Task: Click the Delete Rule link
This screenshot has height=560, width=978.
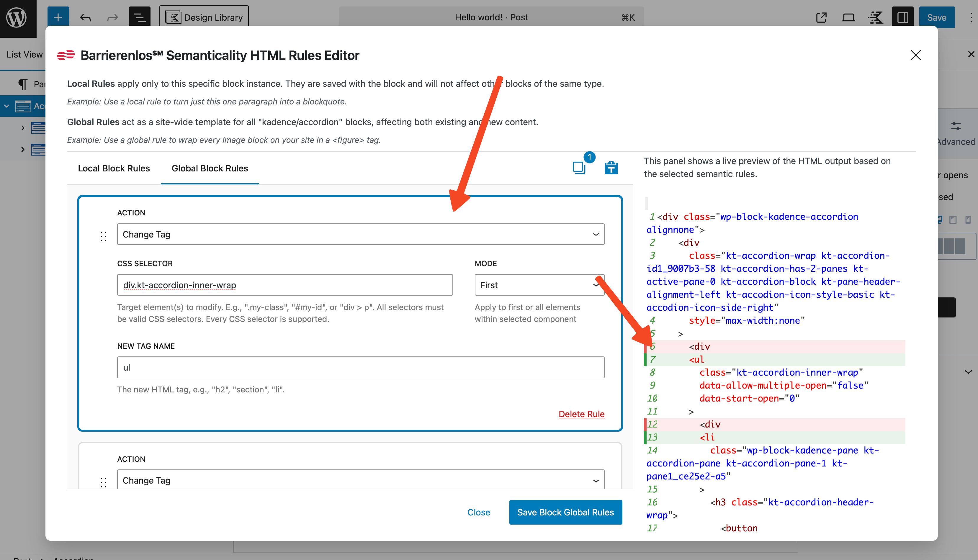Action: (581, 414)
